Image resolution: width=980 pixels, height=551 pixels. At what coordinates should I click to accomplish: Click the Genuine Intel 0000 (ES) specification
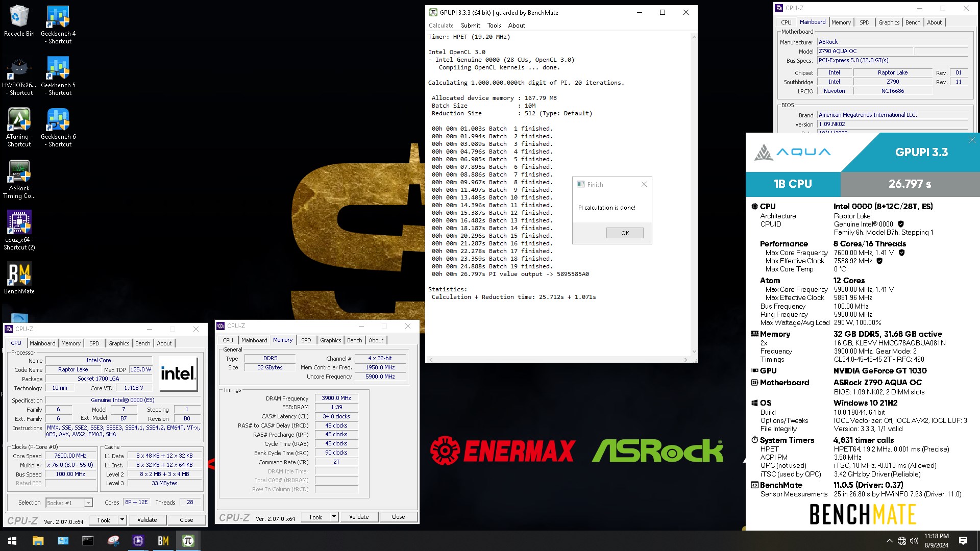pyautogui.click(x=122, y=400)
